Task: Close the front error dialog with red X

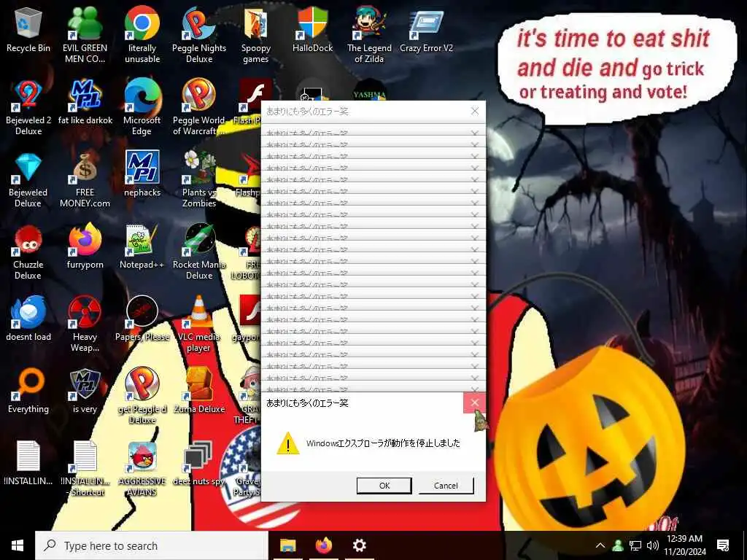Action: pos(474,402)
